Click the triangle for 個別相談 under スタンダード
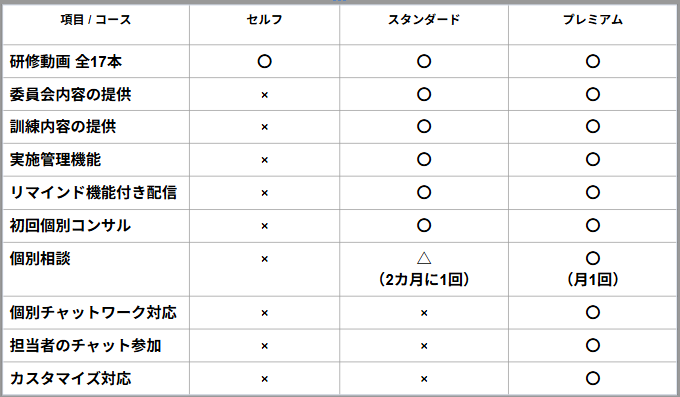This screenshot has height=397, width=680. tap(424, 258)
